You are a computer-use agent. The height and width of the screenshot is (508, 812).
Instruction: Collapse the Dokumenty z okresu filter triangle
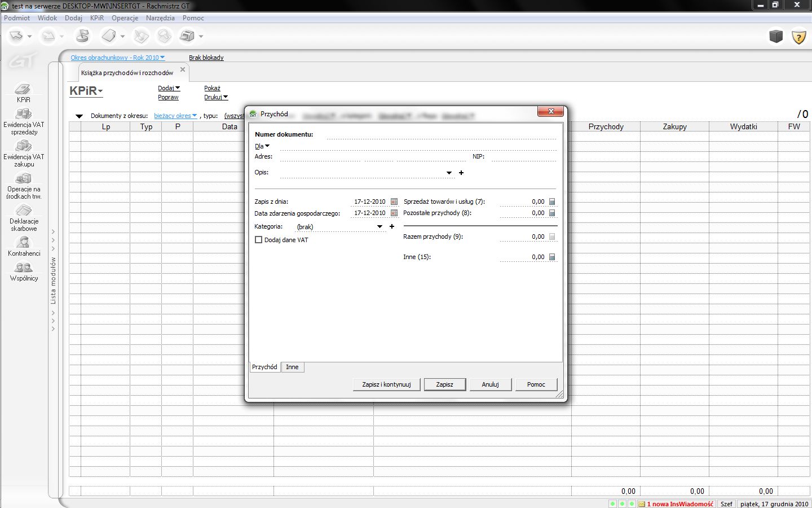coord(80,116)
